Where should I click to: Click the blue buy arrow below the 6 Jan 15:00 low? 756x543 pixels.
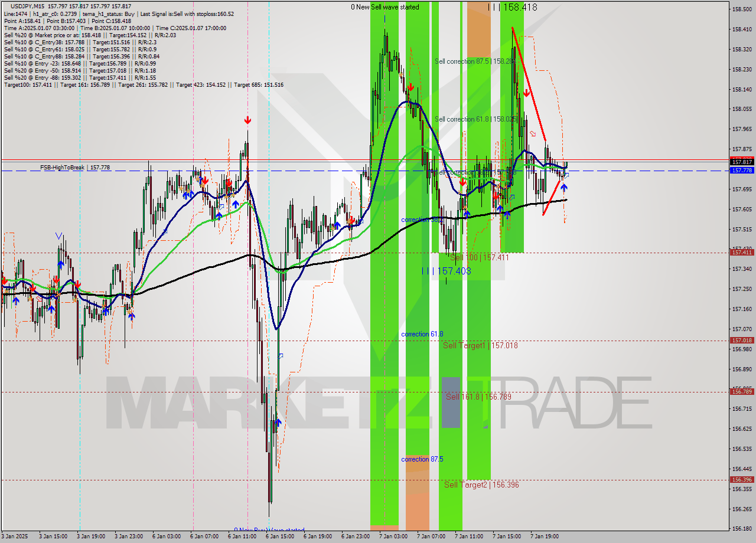(279, 423)
